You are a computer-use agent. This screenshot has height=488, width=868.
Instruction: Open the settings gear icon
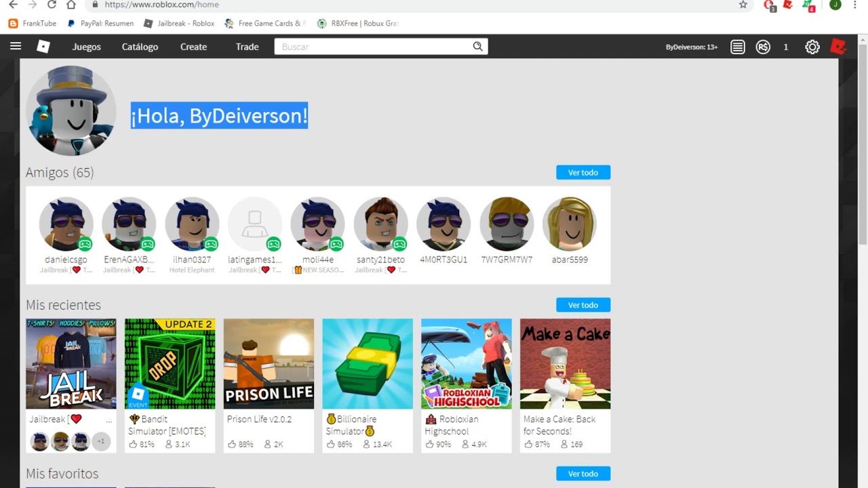tap(812, 47)
